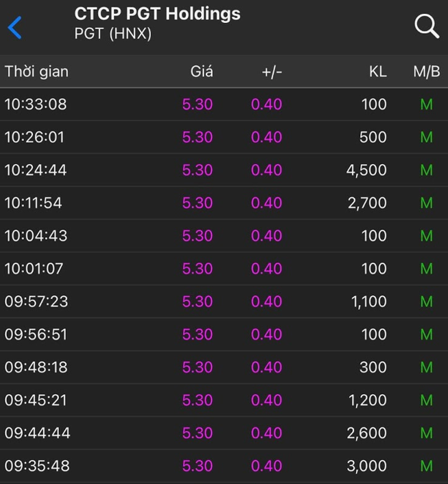Tap the 1,100 volume entry
Viewport: 448px width, 484px height.
tap(368, 302)
